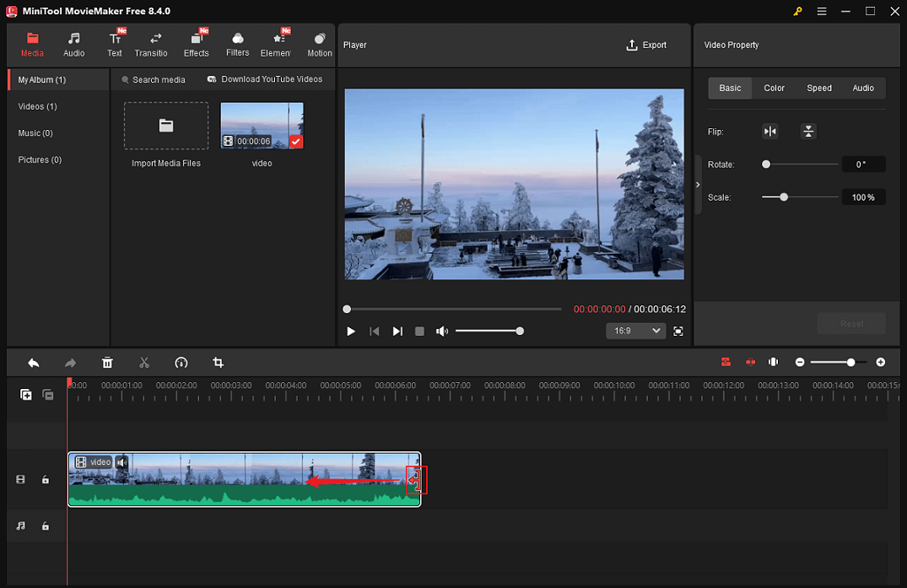The width and height of the screenshot is (907, 588).
Task: Click Download YouTube Videos
Action: (x=266, y=78)
